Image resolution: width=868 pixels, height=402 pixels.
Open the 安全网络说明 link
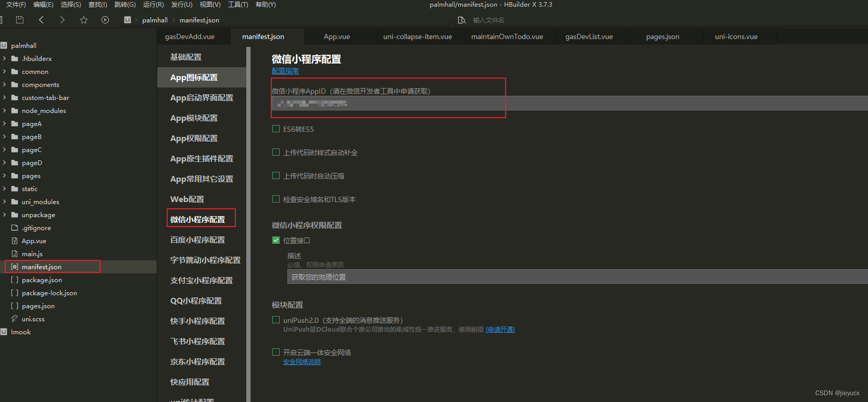(302, 362)
